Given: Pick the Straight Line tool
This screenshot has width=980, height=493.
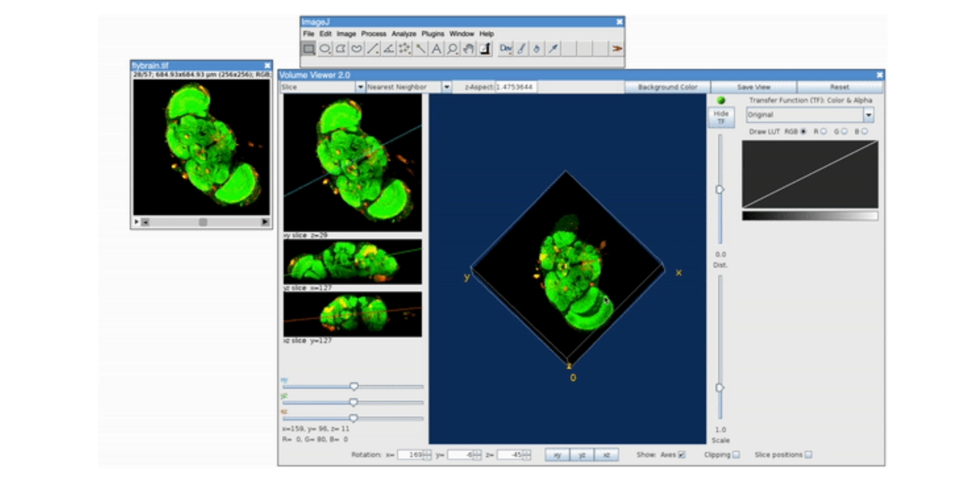Looking at the screenshot, I should (373, 49).
